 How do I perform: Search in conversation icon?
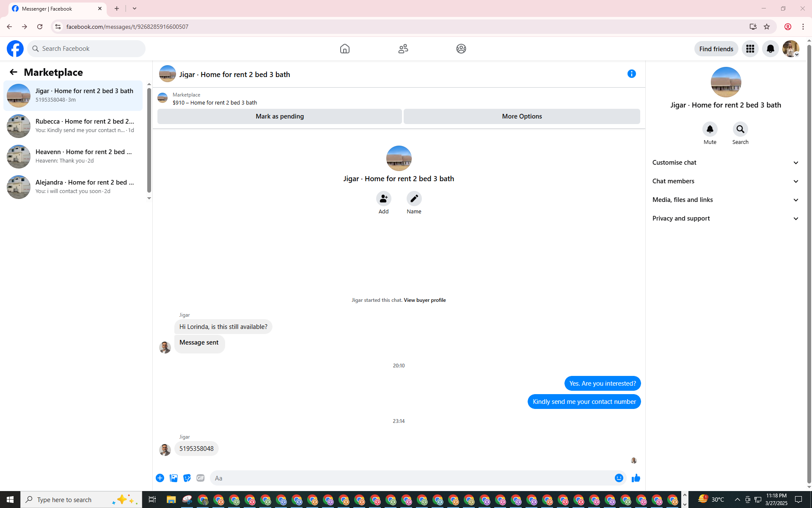click(x=740, y=129)
